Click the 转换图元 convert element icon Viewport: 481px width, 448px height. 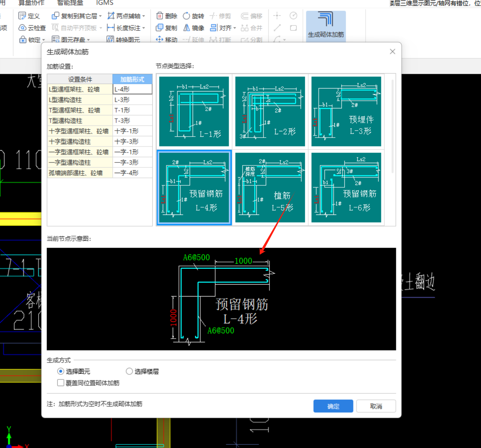(x=110, y=40)
